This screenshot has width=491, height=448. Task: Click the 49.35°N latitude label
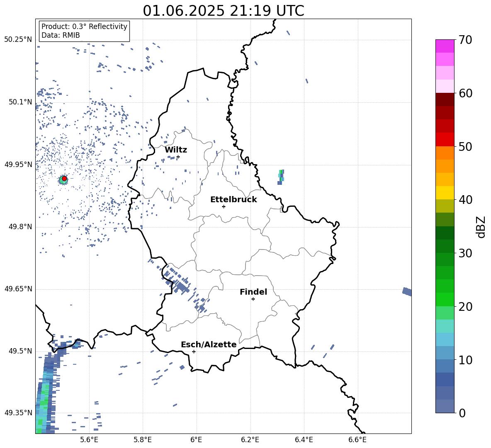[18, 413]
